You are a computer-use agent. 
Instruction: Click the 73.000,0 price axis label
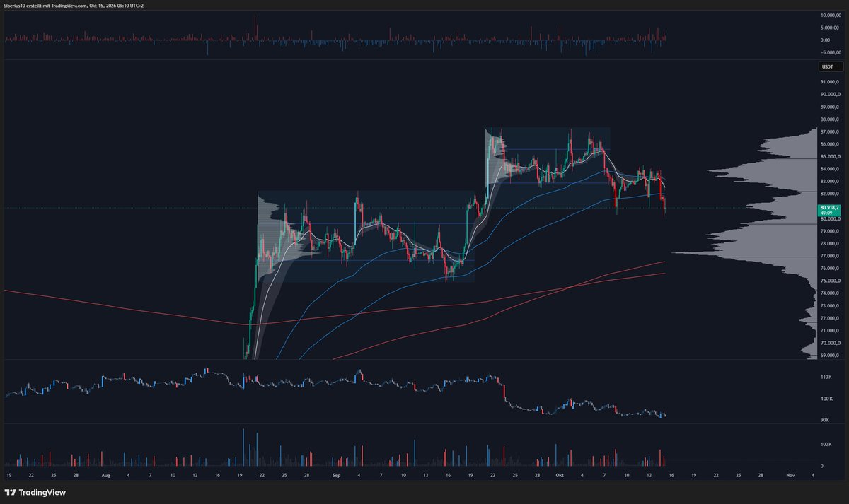(829, 306)
